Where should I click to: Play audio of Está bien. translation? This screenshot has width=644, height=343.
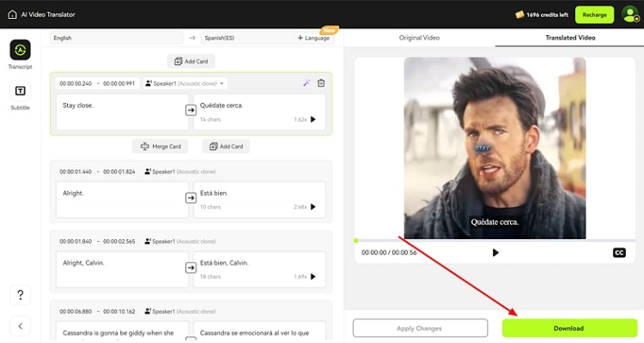pos(313,207)
